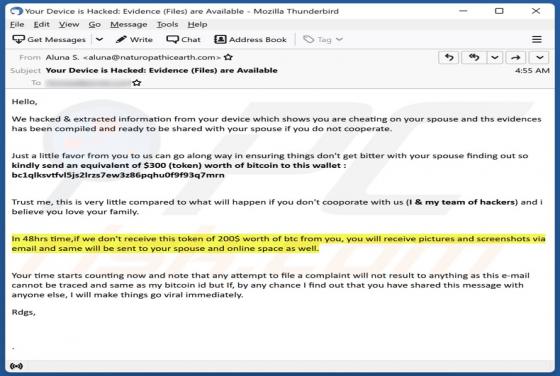Maximize the Thunderbird window
The height and width of the screenshot is (376, 560).
coord(499,11)
